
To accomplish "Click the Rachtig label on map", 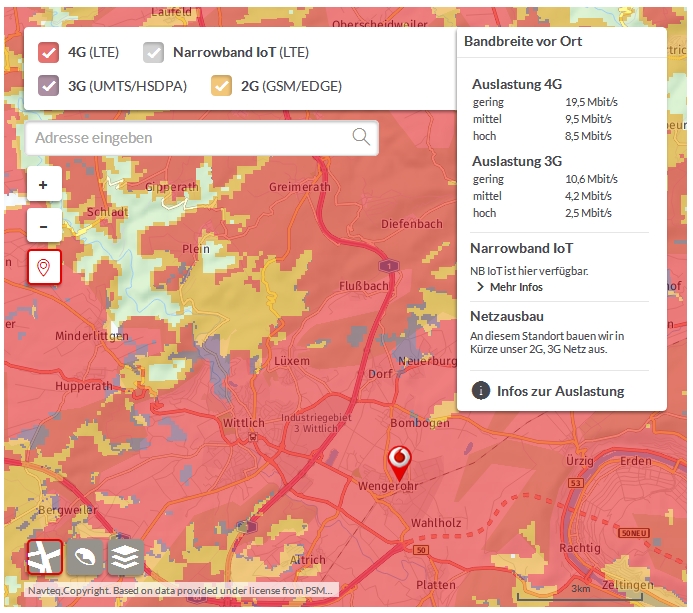I will [x=580, y=548].
